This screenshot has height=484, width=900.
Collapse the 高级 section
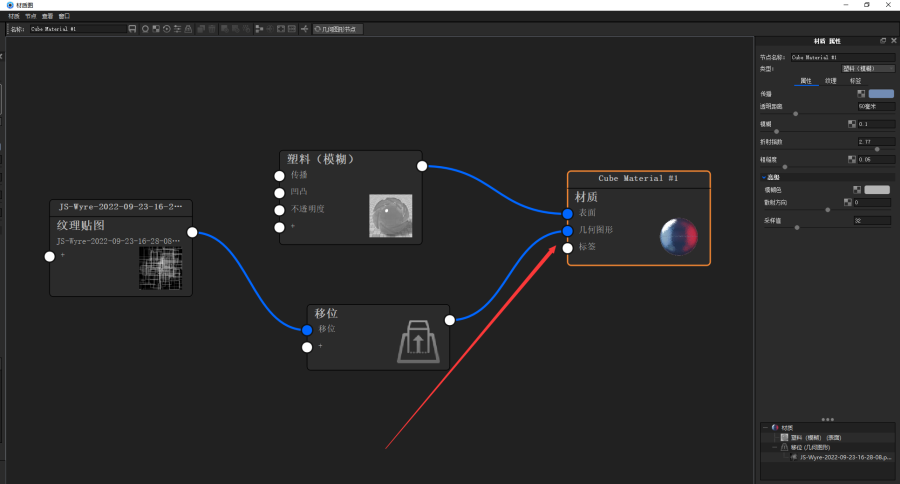[x=763, y=177]
